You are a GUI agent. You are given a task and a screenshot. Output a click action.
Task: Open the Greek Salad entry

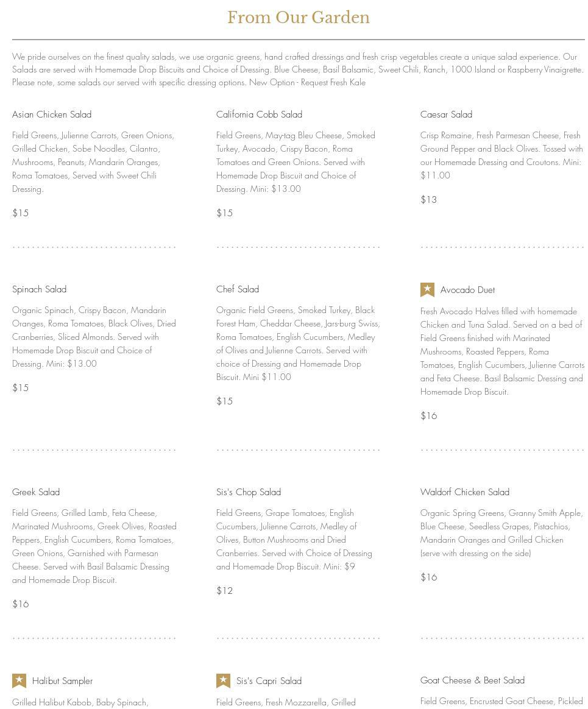(36, 492)
